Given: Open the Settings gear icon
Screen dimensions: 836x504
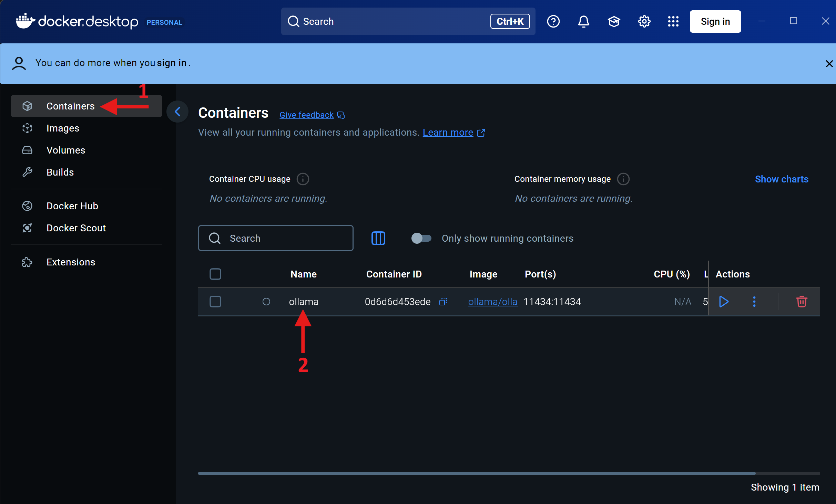Looking at the screenshot, I should pos(644,21).
